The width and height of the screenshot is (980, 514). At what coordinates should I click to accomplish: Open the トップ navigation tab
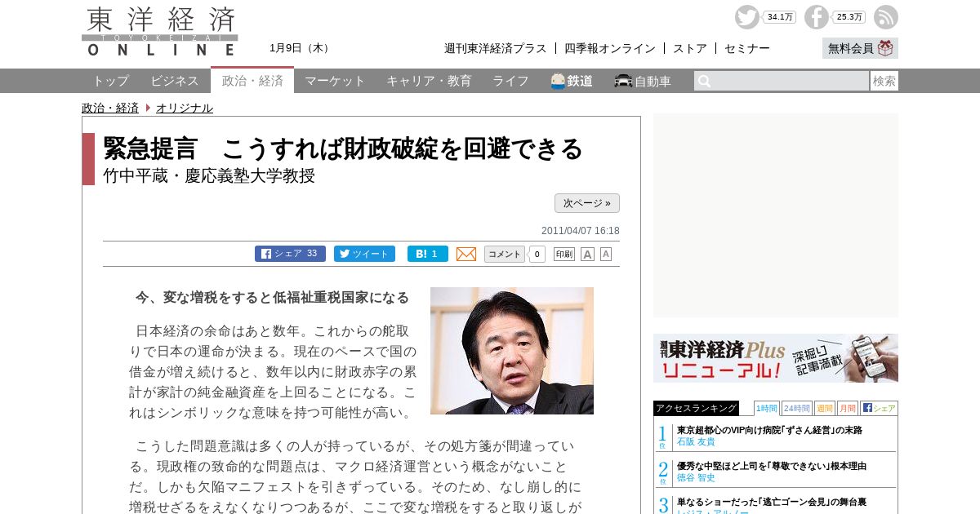click(x=110, y=81)
